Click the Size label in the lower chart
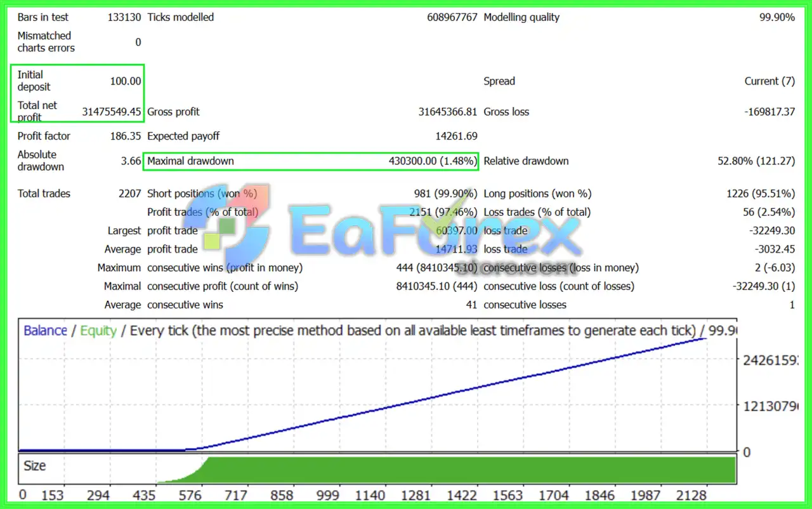The height and width of the screenshot is (509, 812). tap(34, 466)
